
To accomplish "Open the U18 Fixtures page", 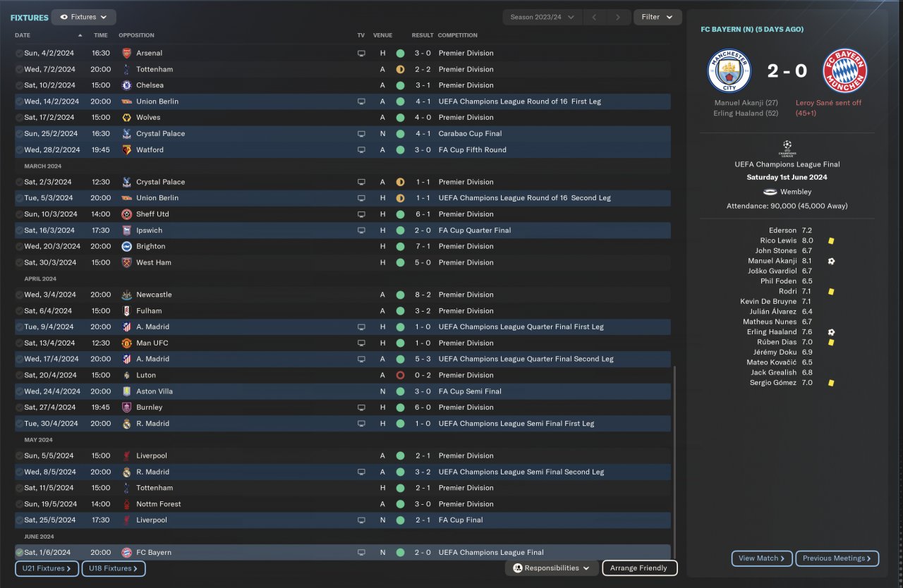I will (114, 568).
